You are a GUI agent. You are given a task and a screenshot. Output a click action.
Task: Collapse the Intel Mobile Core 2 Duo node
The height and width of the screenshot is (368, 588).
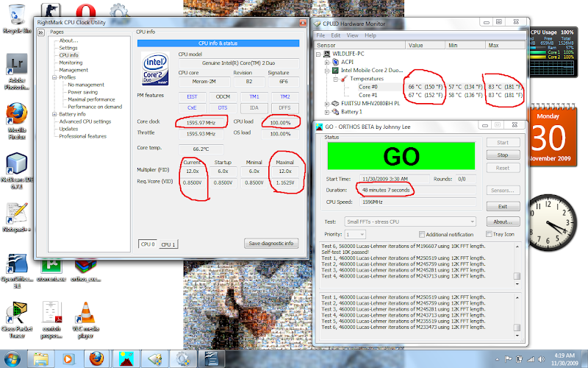pos(326,71)
